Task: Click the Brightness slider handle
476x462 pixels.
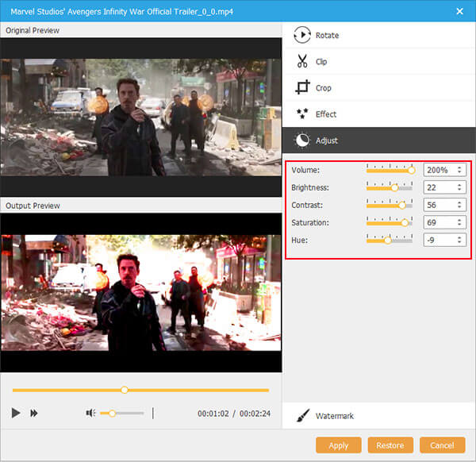Action: 394,188
